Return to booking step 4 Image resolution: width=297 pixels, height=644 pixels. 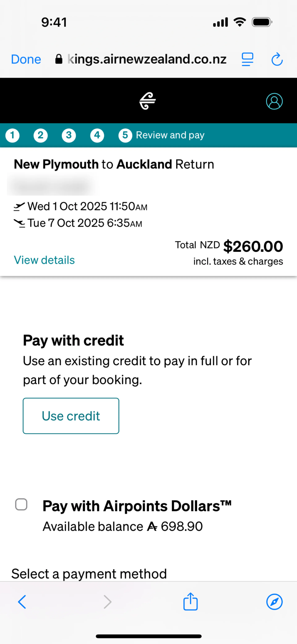97,135
